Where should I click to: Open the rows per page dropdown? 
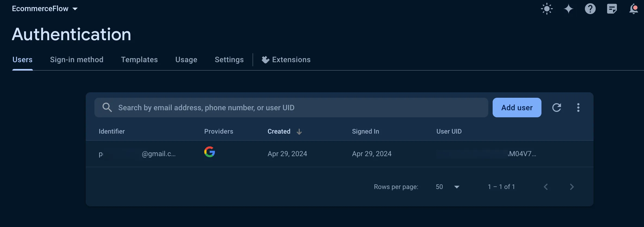click(447, 187)
